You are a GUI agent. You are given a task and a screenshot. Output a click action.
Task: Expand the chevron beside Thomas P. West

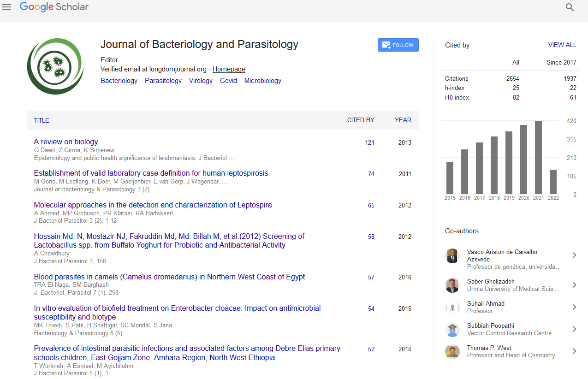pyautogui.click(x=575, y=351)
